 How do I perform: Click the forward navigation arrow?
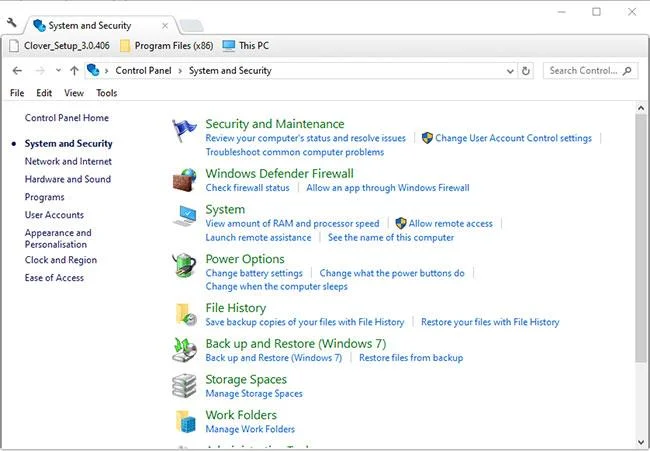(40, 71)
